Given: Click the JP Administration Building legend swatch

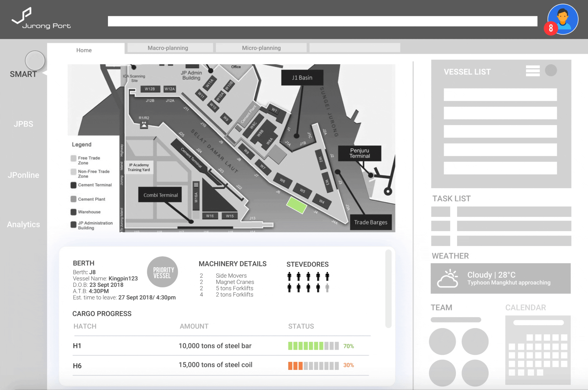Looking at the screenshot, I should coord(73,224).
